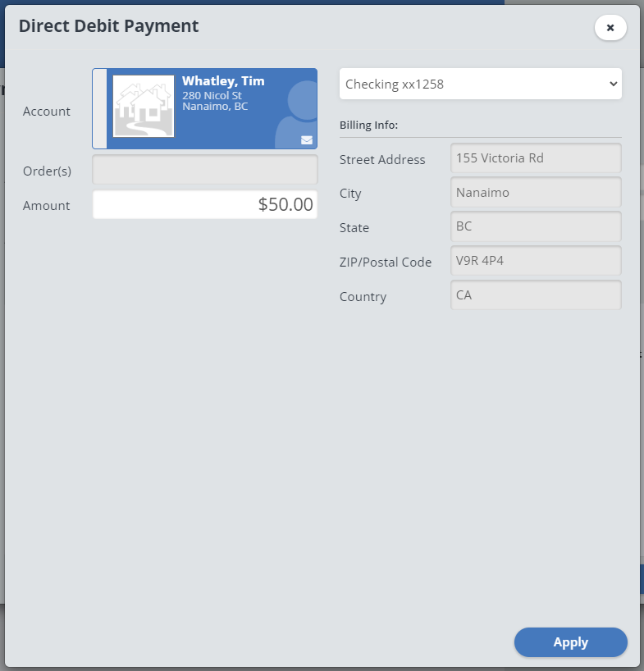Focus the Order(s) field

[x=205, y=170]
